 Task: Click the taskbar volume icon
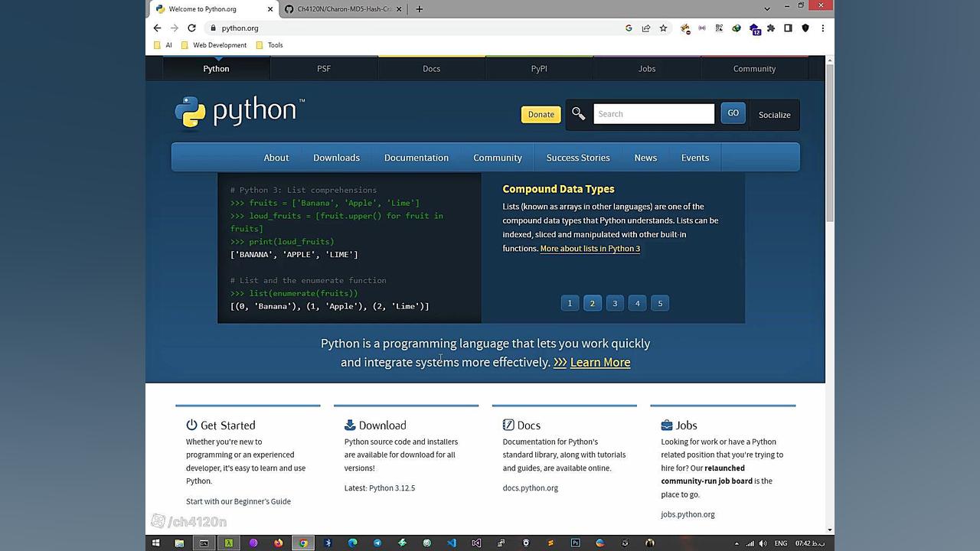pyautogui.click(x=763, y=543)
